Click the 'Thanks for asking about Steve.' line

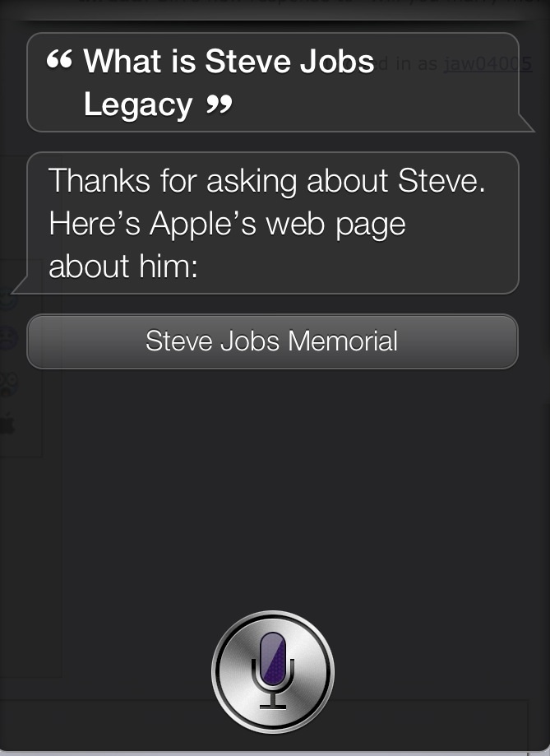tap(266, 181)
